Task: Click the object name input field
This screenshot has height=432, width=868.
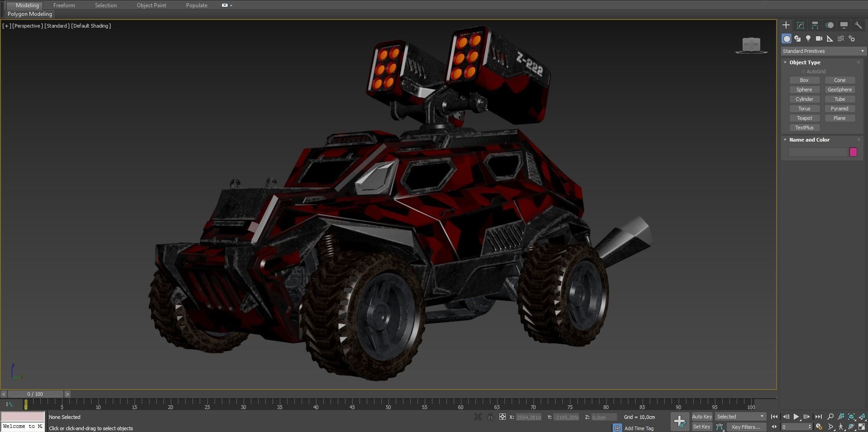Action: pyautogui.click(x=818, y=152)
